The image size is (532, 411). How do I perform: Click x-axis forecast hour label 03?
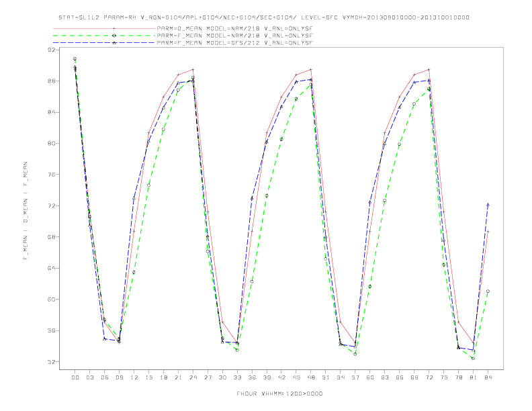pyautogui.click(x=89, y=377)
